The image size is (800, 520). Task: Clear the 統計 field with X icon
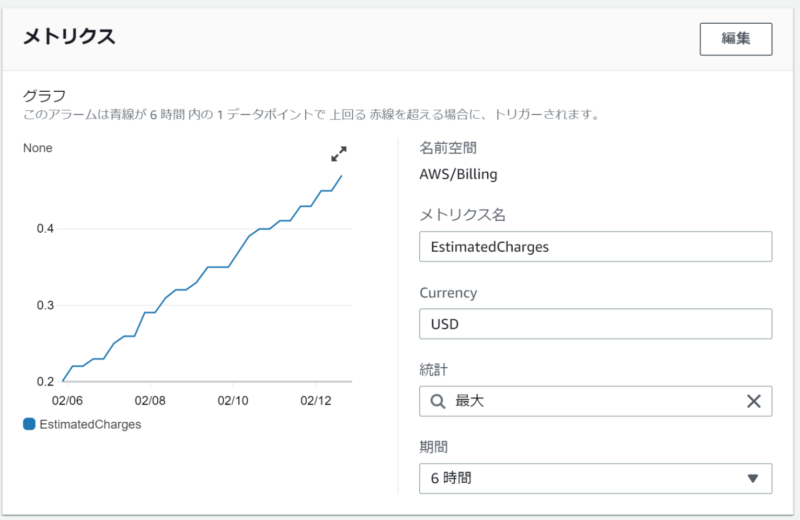[754, 401]
